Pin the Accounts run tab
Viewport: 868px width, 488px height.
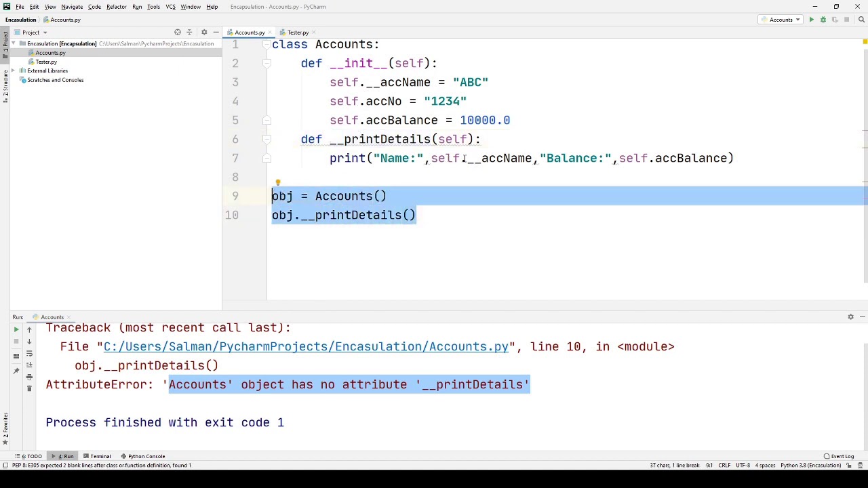click(16, 371)
